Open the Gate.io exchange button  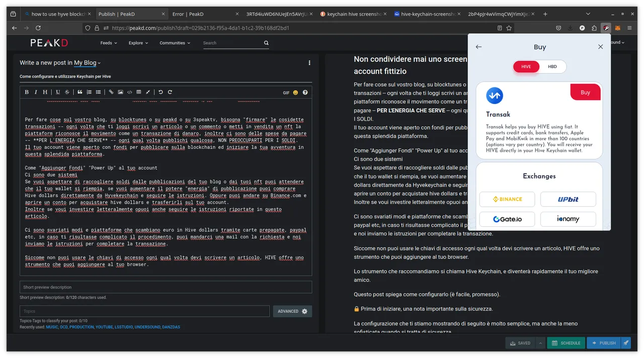tap(507, 219)
